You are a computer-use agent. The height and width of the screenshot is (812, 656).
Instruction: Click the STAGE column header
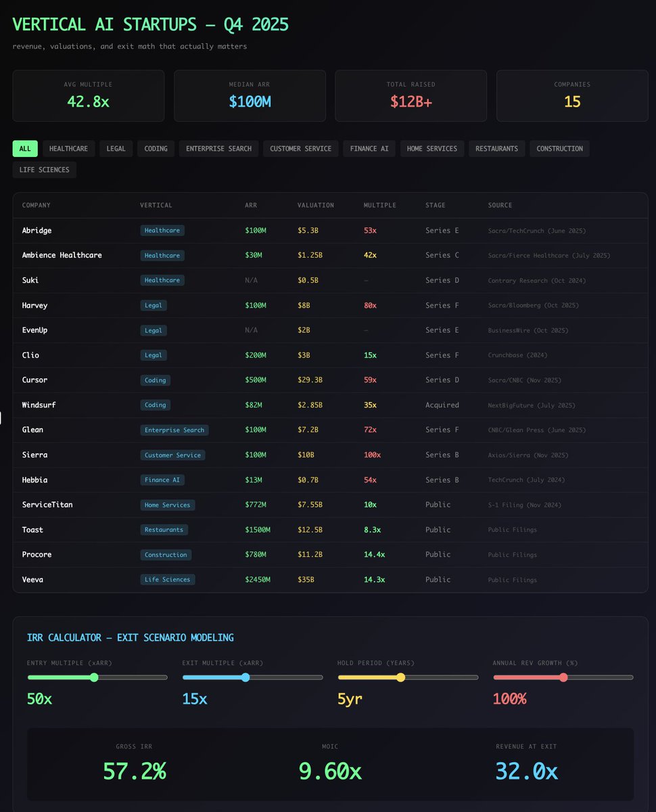(436, 205)
